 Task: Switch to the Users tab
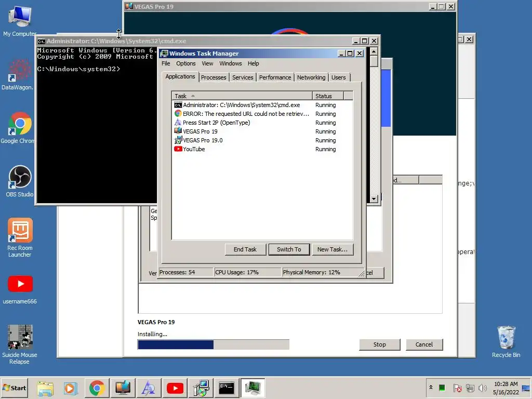pyautogui.click(x=338, y=77)
